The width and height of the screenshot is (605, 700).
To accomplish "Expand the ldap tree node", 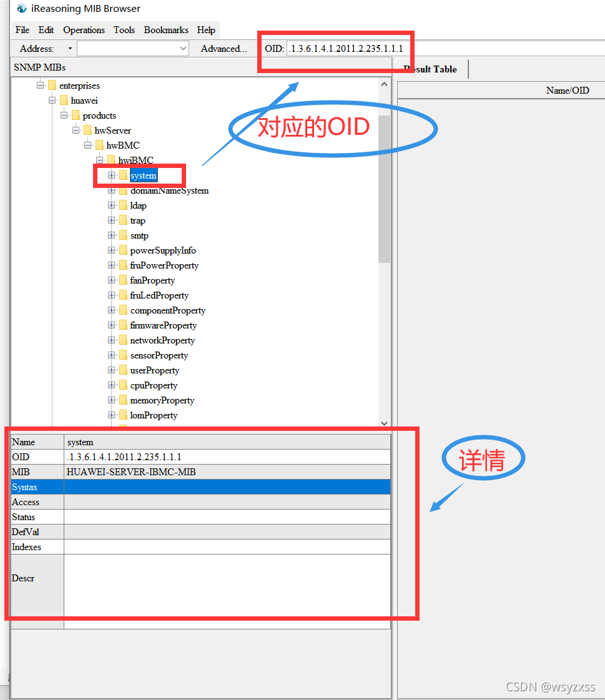I will pyautogui.click(x=112, y=205).
